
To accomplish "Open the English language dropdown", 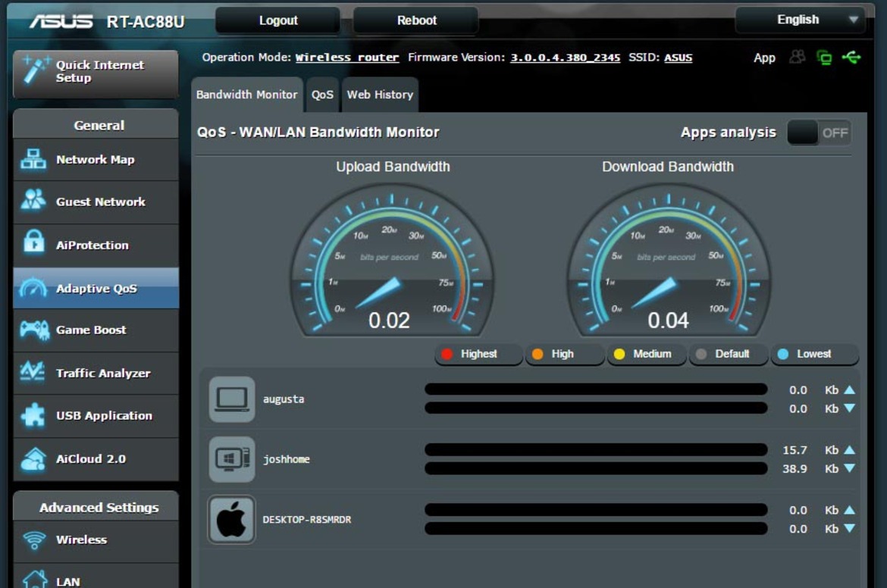I will click(800, 20).
